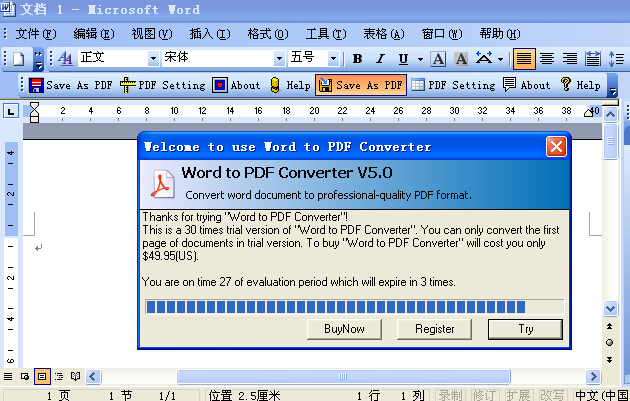The height and width of the screenshot is (401, 630).
Task: Open PDF toolbar options arrow at right end
Action: (612, 85)
